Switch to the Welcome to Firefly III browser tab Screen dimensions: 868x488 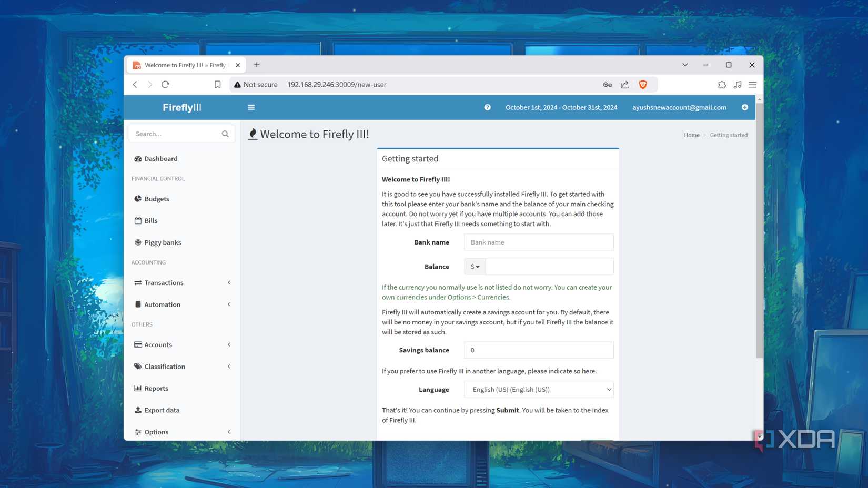[x=184, y=65]
